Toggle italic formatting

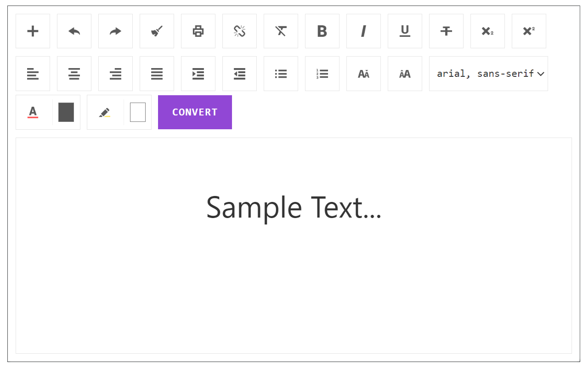[363, 31]
